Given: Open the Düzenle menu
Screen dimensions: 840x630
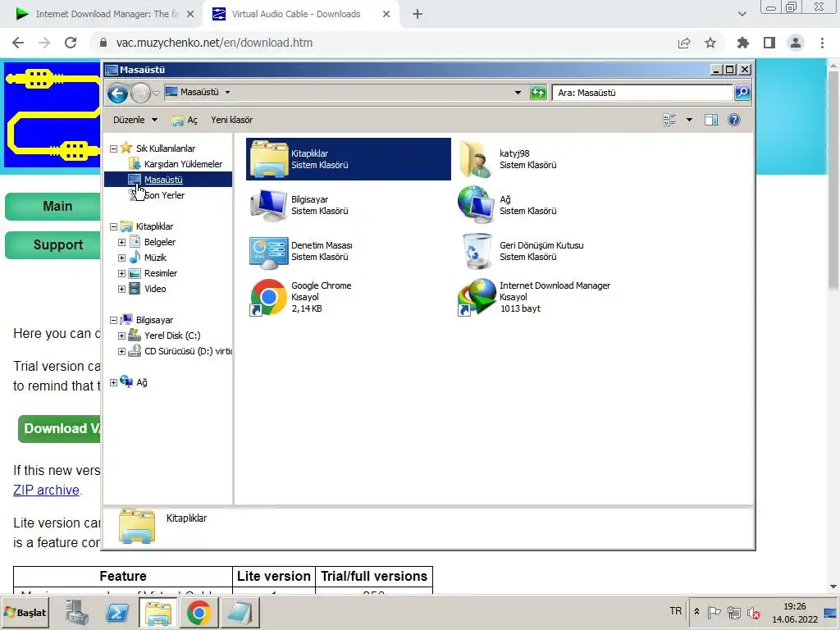Looking at the screenshot, I should pos(135,120).
